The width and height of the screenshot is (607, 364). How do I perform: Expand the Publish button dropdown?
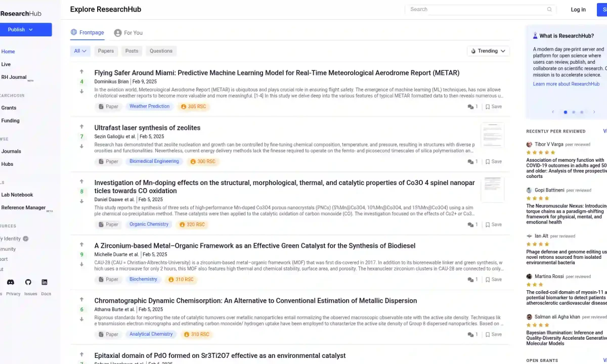click(x=30, y=29)
